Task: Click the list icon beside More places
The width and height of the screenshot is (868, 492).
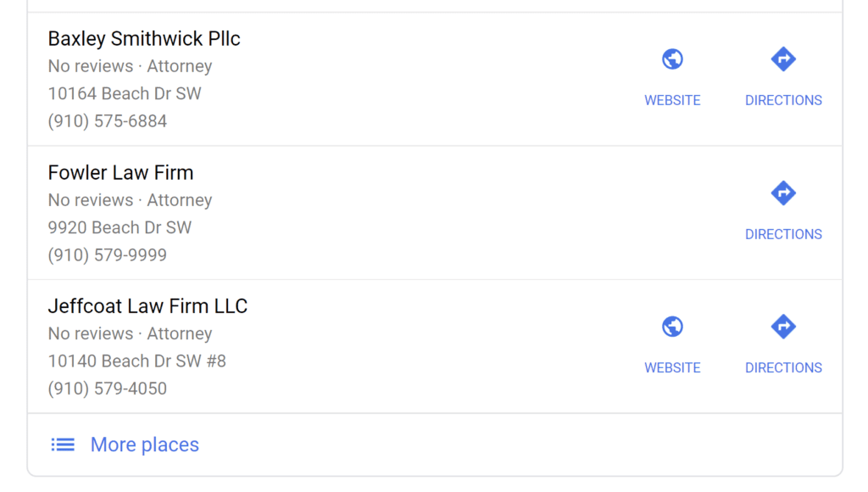Action: click(63, 444)
